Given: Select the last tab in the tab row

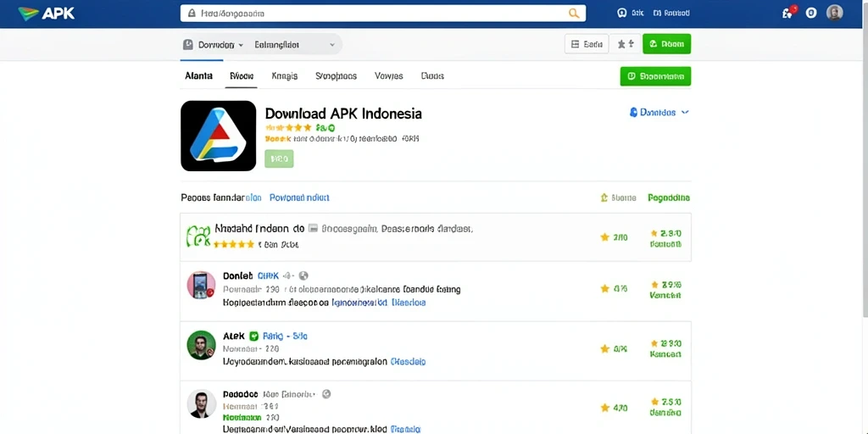Looking at the screenshot, I should 432,75.
